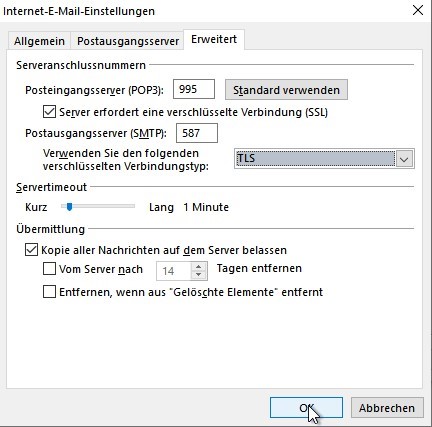Open the TLS encryption type dropdown

pyautogui.click(x=324, y=158)
